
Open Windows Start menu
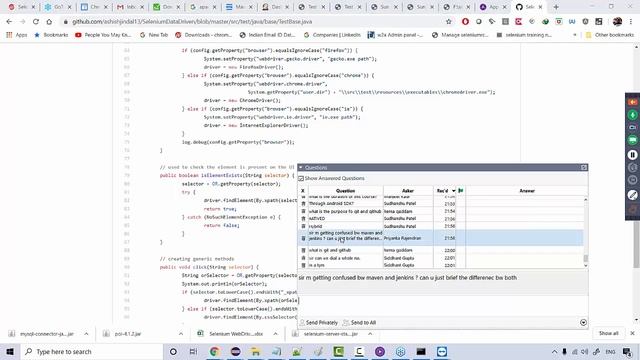click(x=10, y=351)
